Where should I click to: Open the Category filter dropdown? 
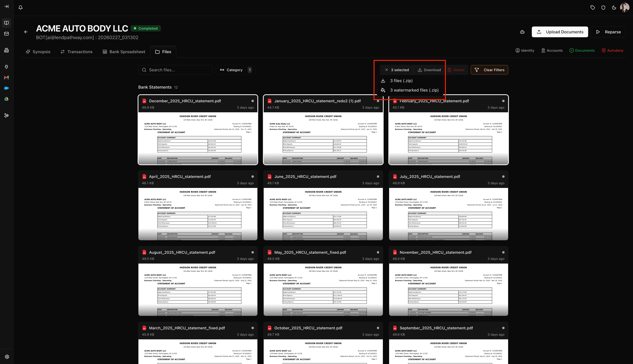coord(236,70)
